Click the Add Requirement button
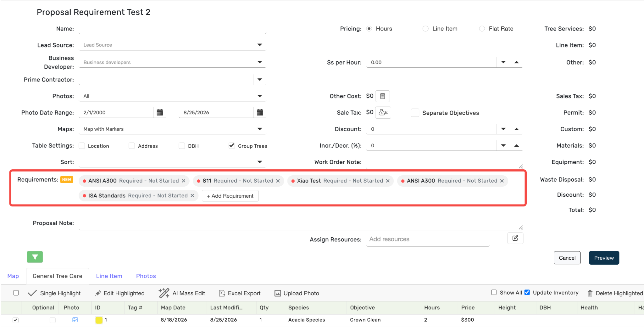The image size is (644, 327). click(230, 196)
